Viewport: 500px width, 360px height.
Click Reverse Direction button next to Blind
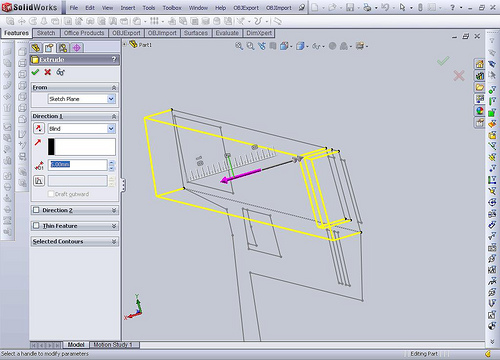click(39, 128)
